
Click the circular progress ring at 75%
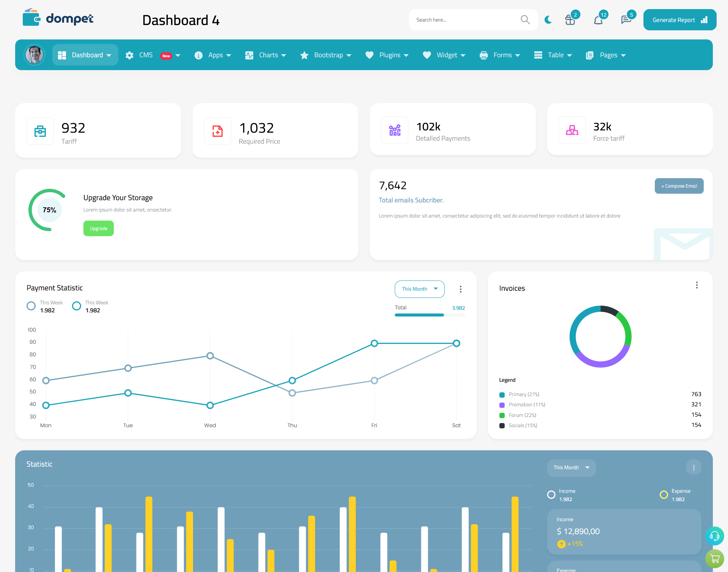click(x=49, y=210)
